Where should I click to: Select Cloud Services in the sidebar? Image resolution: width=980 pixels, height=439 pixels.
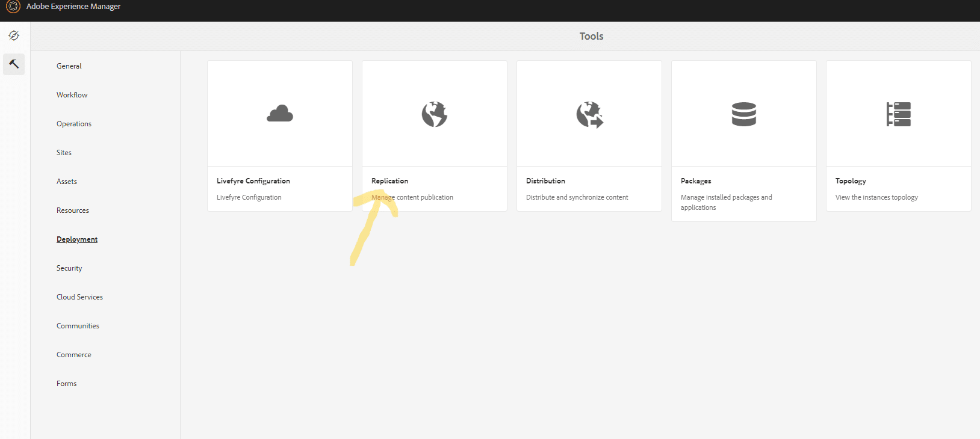[79, 297]
